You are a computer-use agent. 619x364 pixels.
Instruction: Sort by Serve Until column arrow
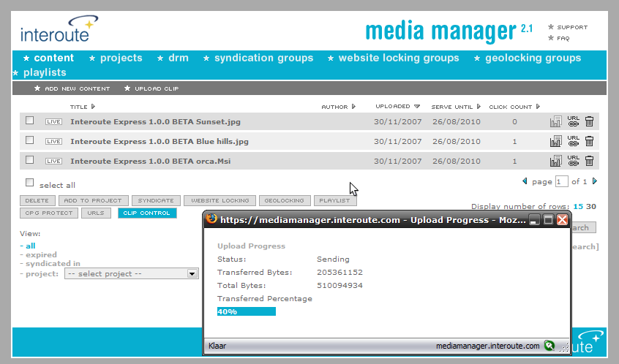click(479, 107)
